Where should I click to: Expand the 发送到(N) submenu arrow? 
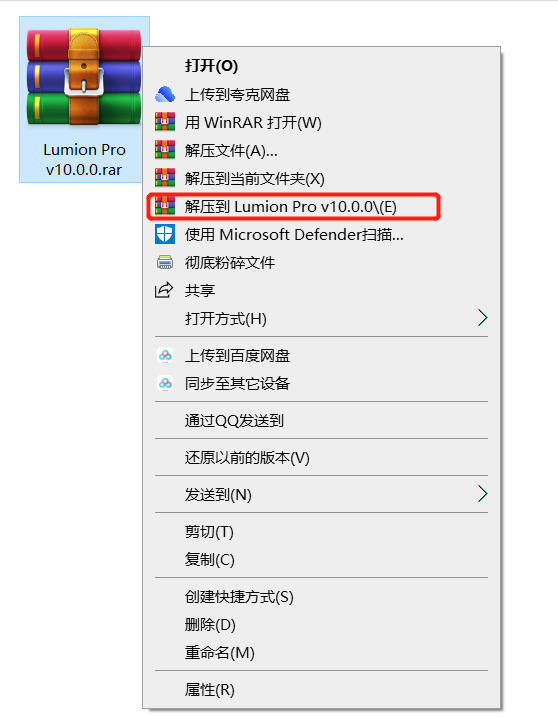click(482, 494)
